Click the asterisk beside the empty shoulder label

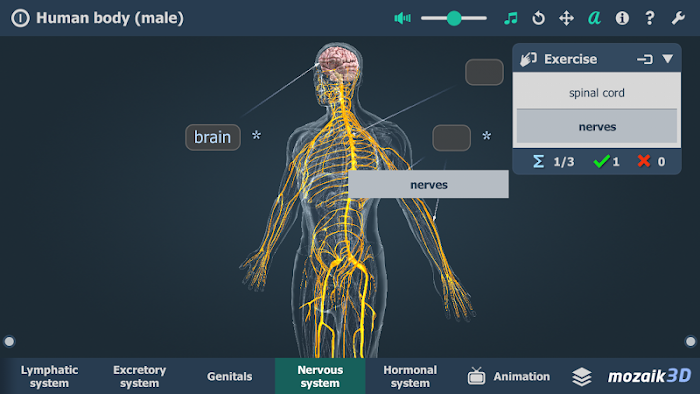pos(487,136)
